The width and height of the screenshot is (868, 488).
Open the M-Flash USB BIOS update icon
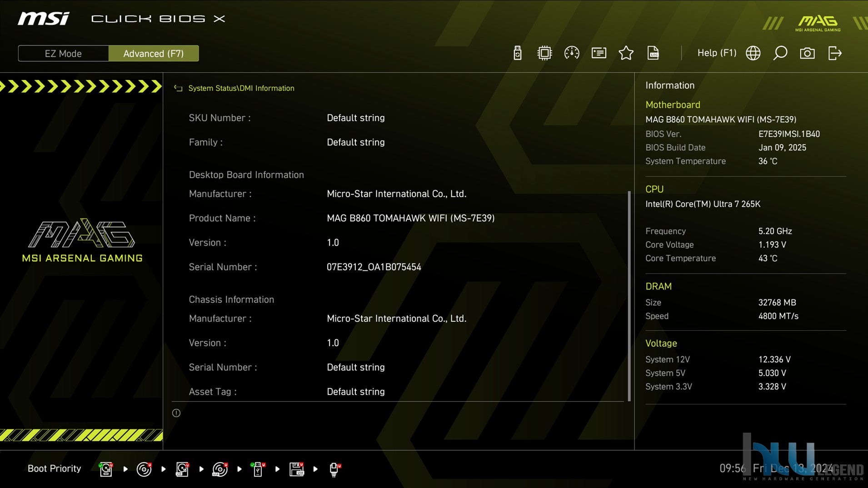tap(517, 53)
